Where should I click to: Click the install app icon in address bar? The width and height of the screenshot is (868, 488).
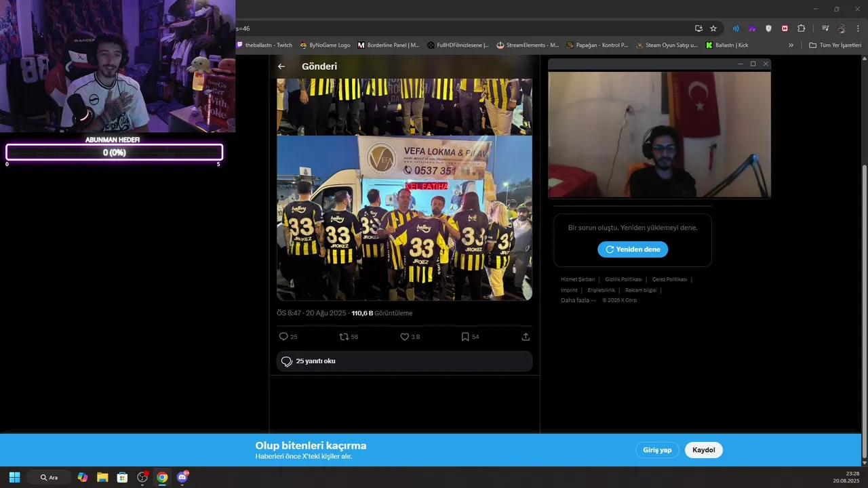(x=698, y=28)
